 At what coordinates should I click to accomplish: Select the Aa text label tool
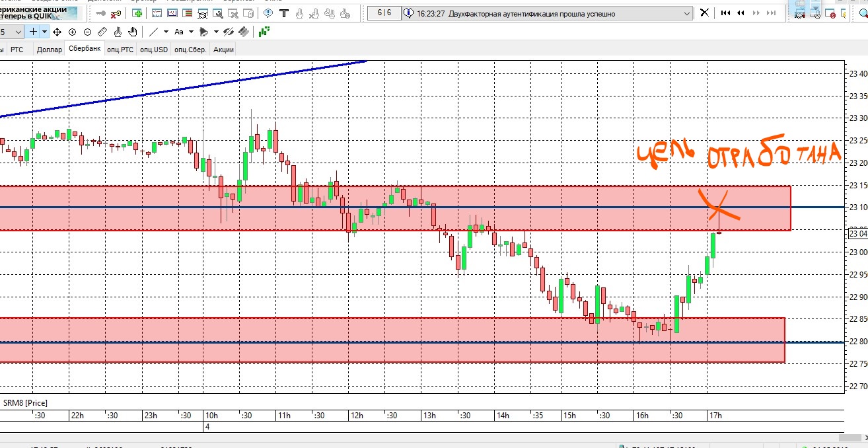click(x=178, y=32)
